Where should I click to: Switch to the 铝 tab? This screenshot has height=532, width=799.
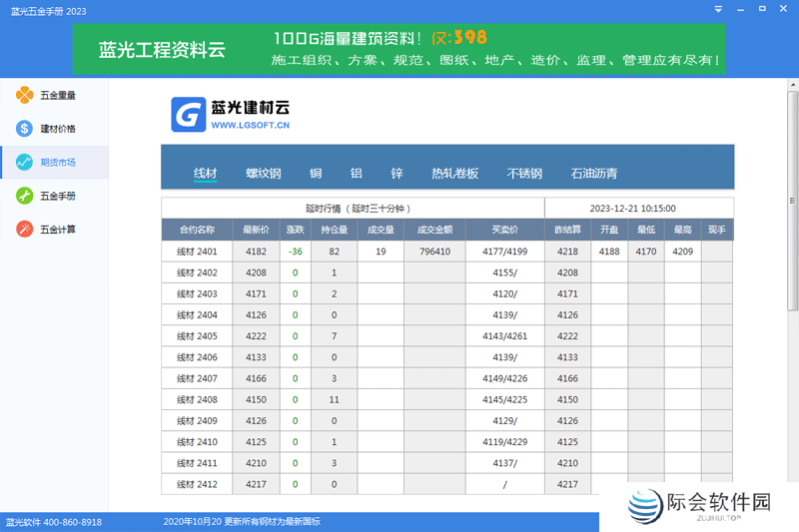pyautogui.click(x=357, y=174)
